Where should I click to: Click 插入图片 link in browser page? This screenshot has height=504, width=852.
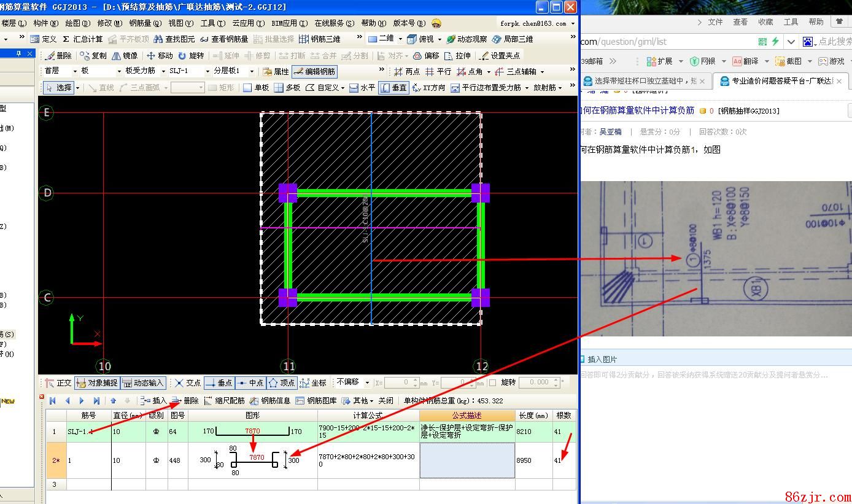[x=602, y=359]
